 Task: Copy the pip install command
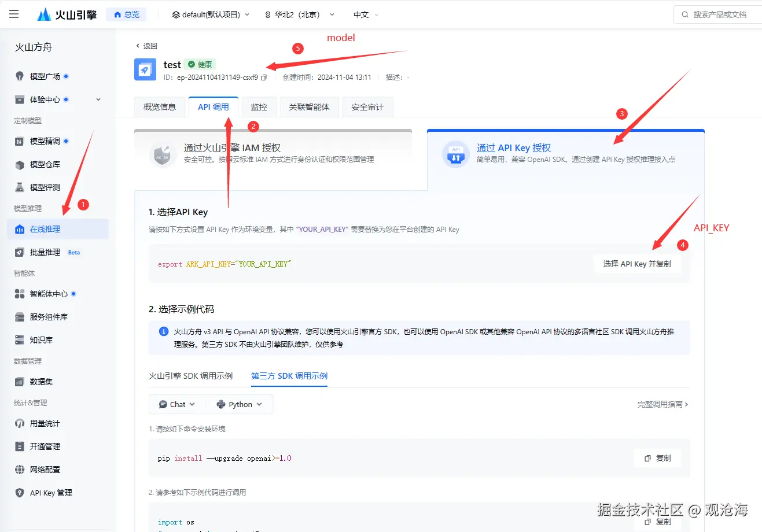(x=657, y=458)
